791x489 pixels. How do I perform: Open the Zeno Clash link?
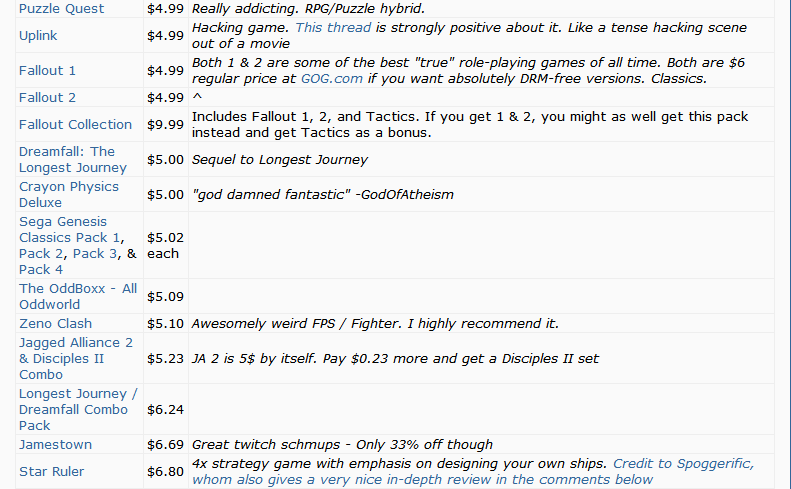pyautogui.click(x=55, y=324)
